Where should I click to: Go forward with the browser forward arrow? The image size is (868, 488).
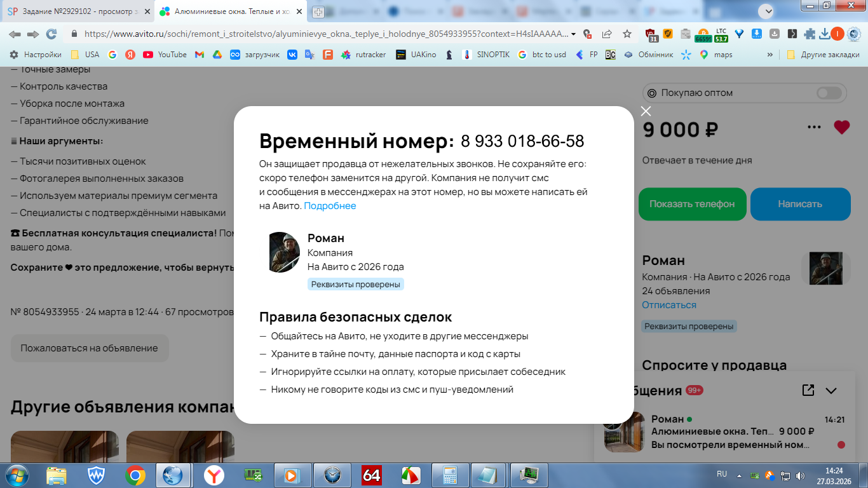click(33, 34)
